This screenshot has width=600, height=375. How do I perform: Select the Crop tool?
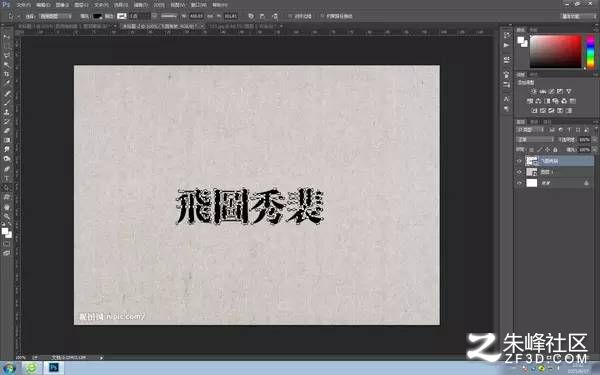(x=7, y=73)
